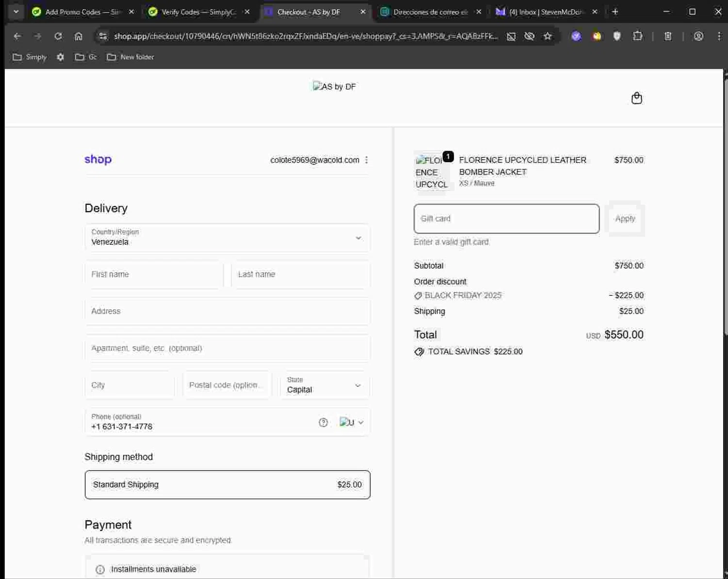The image size is (728, 579).
Task: Open the shield extension icon
Action: point(617,36)
